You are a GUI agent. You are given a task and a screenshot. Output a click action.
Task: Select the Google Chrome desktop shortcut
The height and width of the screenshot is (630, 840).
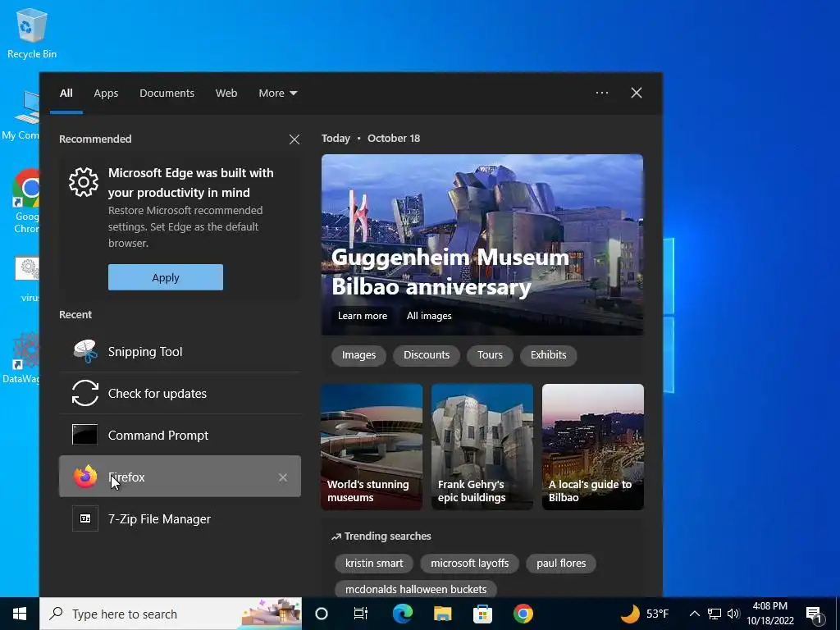(x=25, y=202)
